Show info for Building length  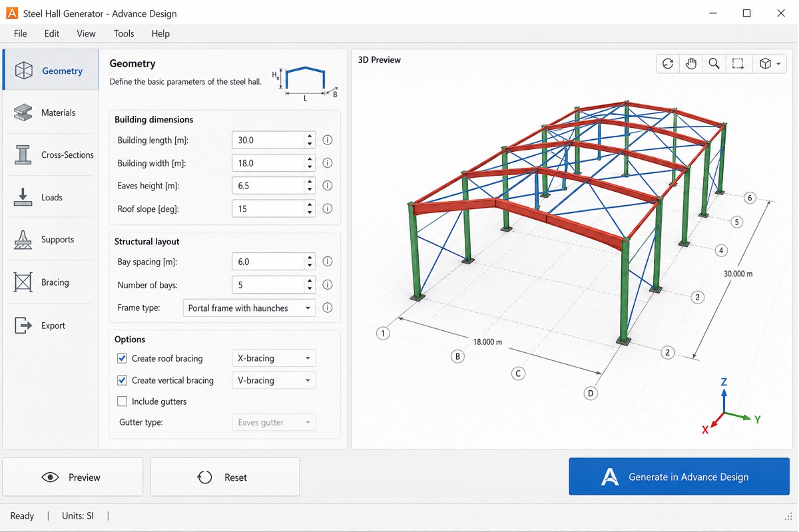(x=328, y=140)
